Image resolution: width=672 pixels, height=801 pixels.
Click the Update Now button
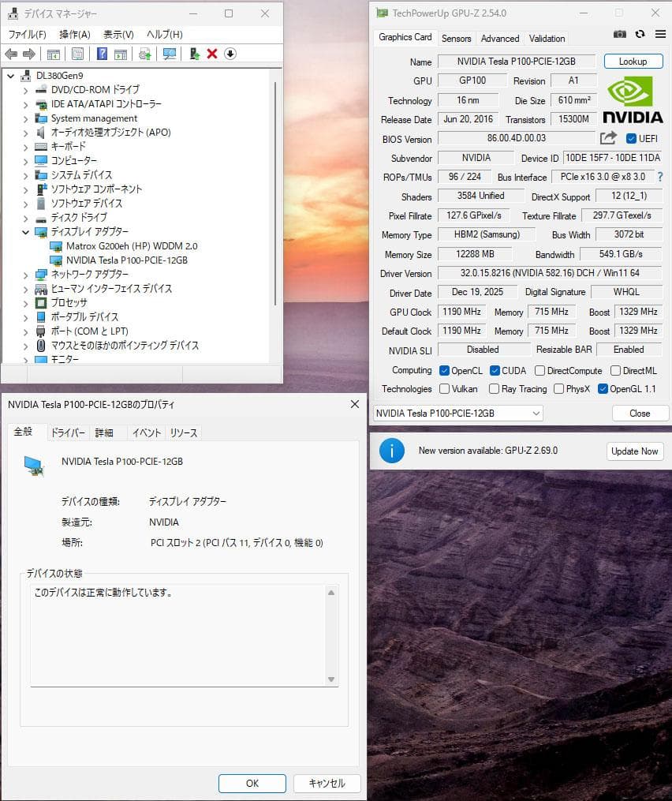click(x=635, y=451)
